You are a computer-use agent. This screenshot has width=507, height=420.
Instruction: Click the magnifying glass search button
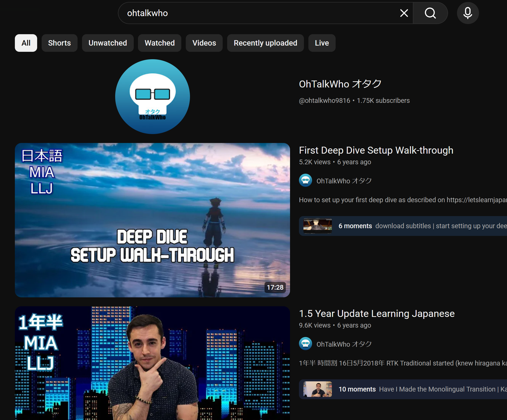(x=430, y=13)
